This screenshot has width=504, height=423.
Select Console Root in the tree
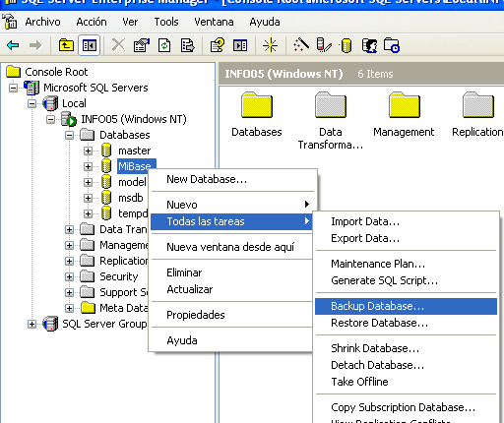coord(56,72)
